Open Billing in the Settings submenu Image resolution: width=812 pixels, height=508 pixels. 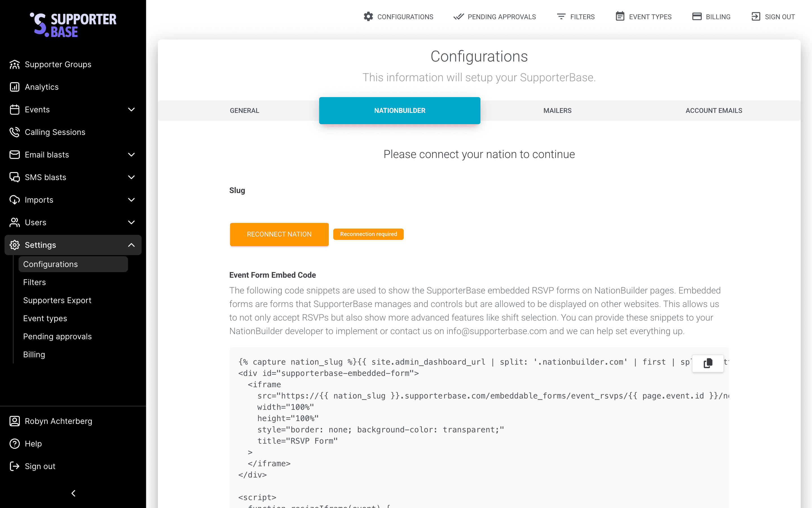click(34, 354)
